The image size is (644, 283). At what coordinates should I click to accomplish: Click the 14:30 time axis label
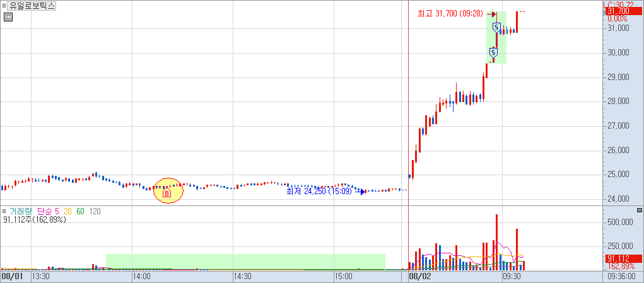coord(243,277)
